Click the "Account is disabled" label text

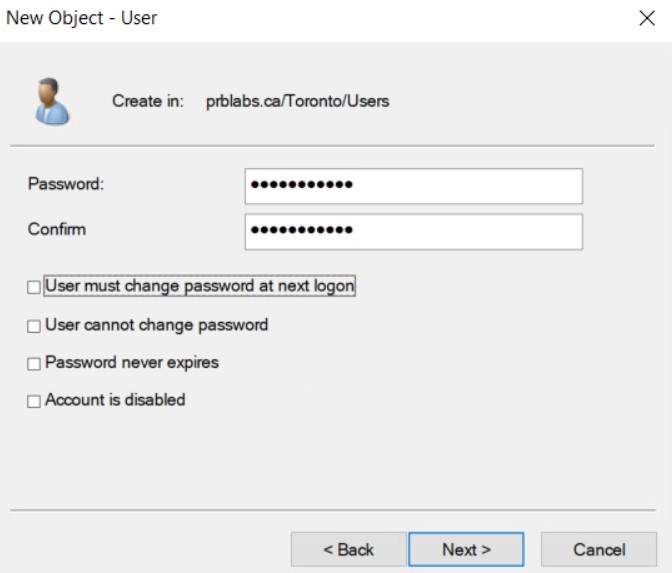pyautogui.click(x=115, y=400)
